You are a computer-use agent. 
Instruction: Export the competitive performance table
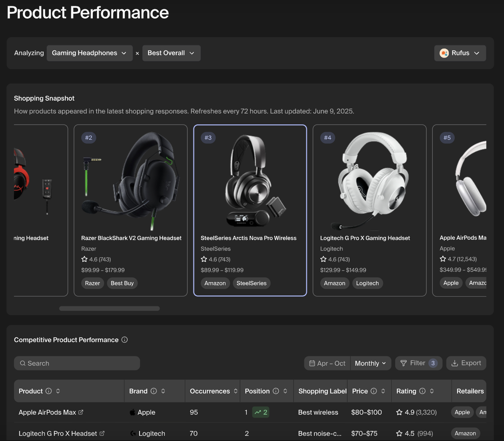point(466,363)
